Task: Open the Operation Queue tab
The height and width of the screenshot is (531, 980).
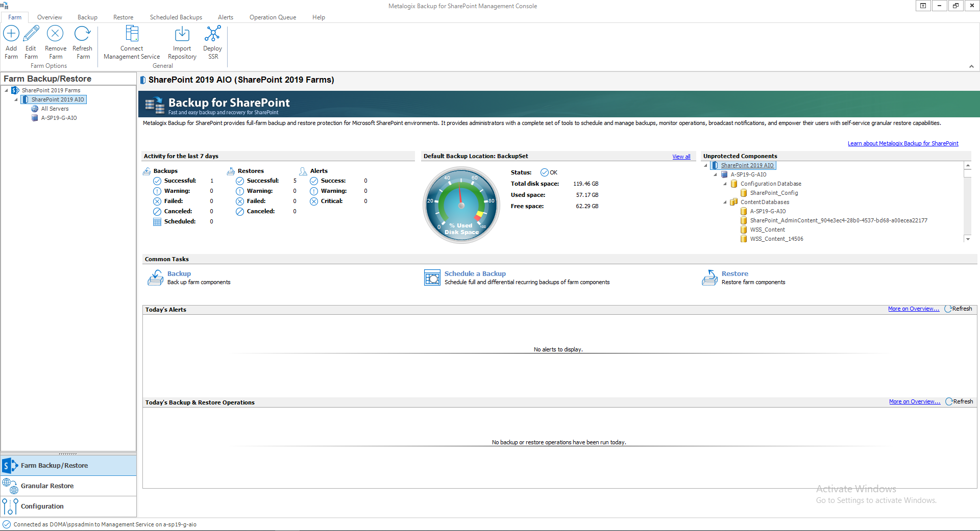Action: coord(273,17)
